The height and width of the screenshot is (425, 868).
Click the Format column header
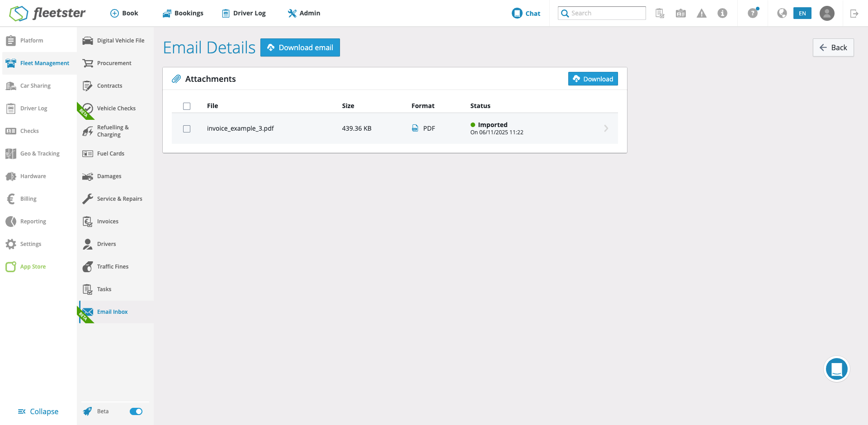[x=423, y=106]
